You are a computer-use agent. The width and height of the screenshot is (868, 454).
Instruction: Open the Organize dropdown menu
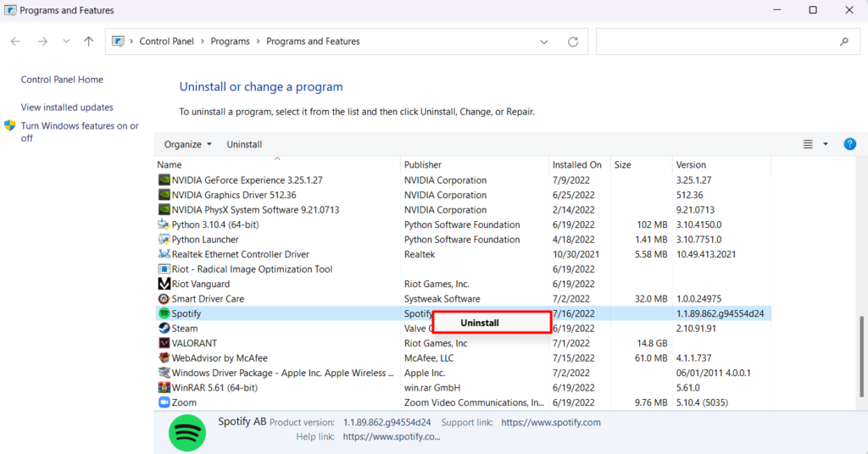[x=188, y=144]
